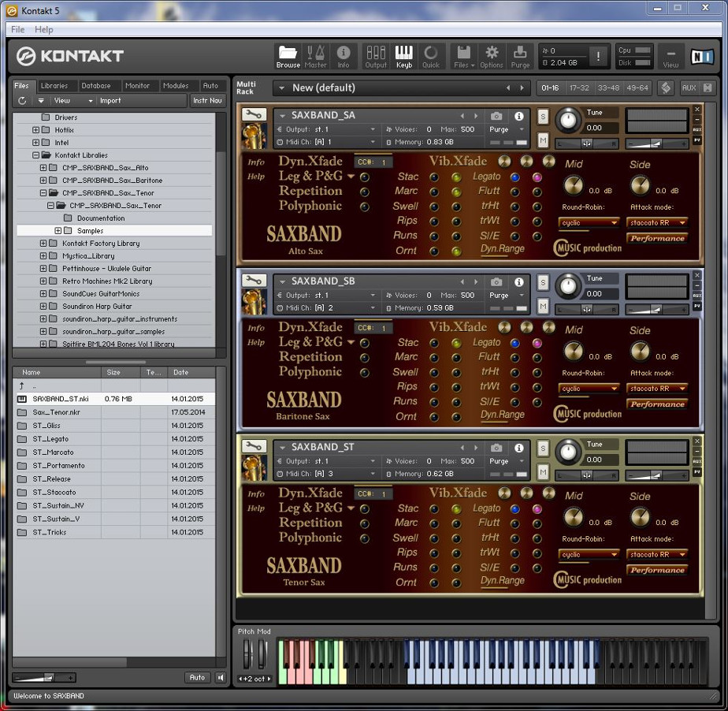Adjust SAXBAND_SB Mid gain knob
The width and height of the screenshot is (728, 711).
pyautogui.click(x=574, y=352)
